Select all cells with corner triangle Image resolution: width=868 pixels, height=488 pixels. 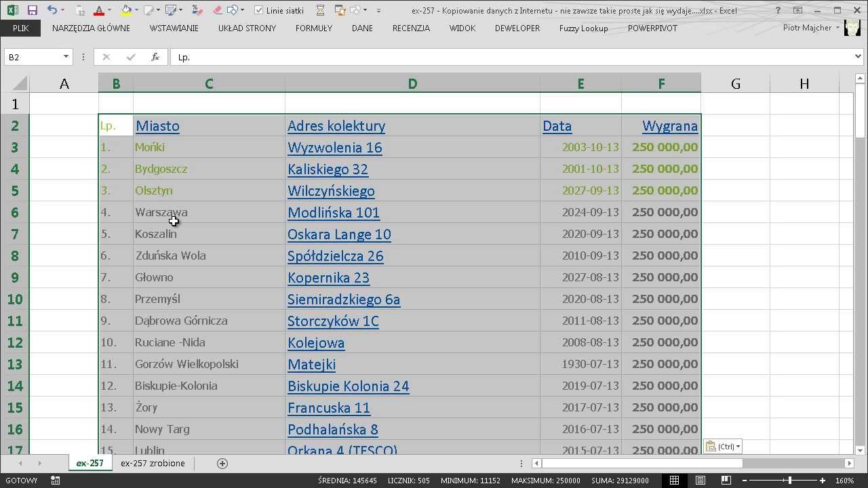(20, 84)
